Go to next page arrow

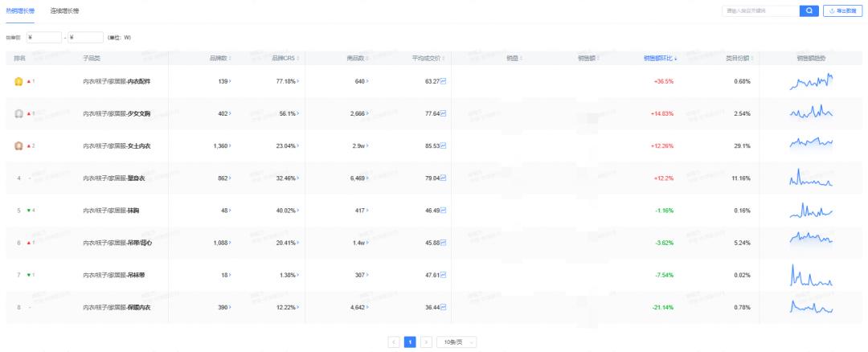pos(426,342)
